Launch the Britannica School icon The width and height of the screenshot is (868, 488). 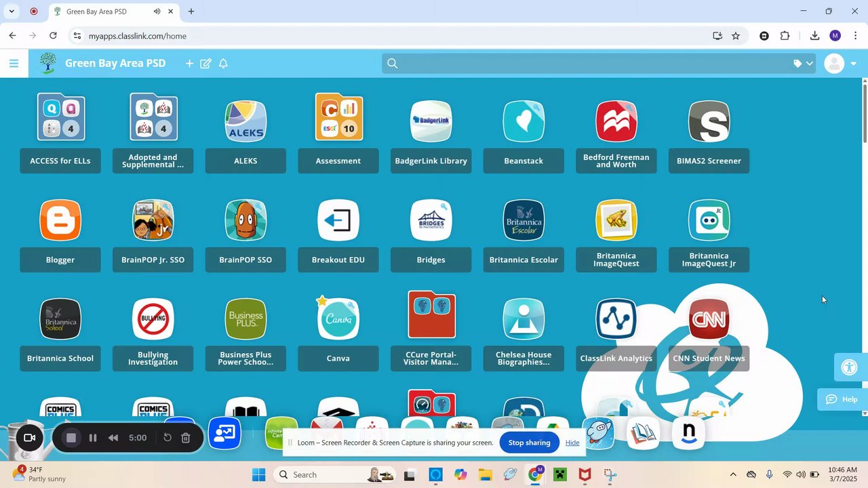60,319
